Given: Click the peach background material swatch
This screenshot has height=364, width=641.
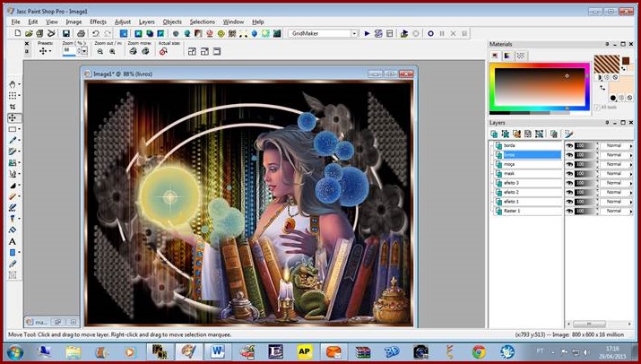Looking at the screenshot, I should (x=621, y=84).
